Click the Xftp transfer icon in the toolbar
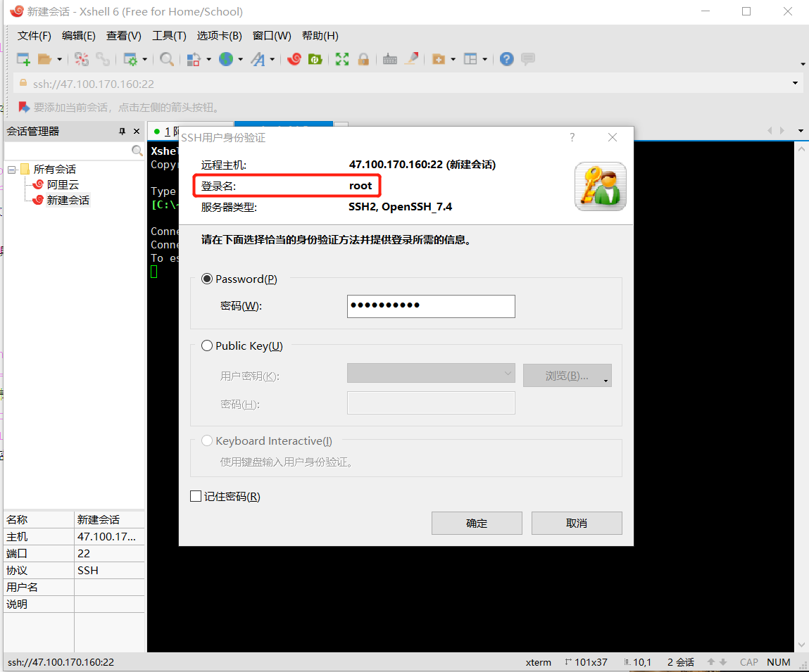Screen dimensions: 809x672 point(315,58)
